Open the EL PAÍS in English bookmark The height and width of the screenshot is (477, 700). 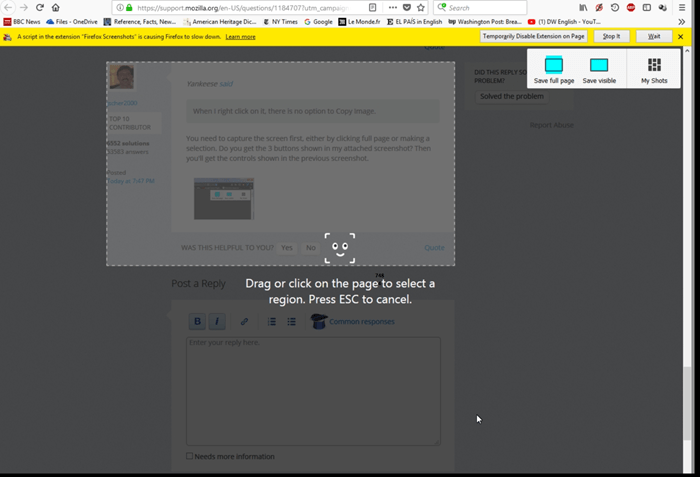(x=414, y=21)
